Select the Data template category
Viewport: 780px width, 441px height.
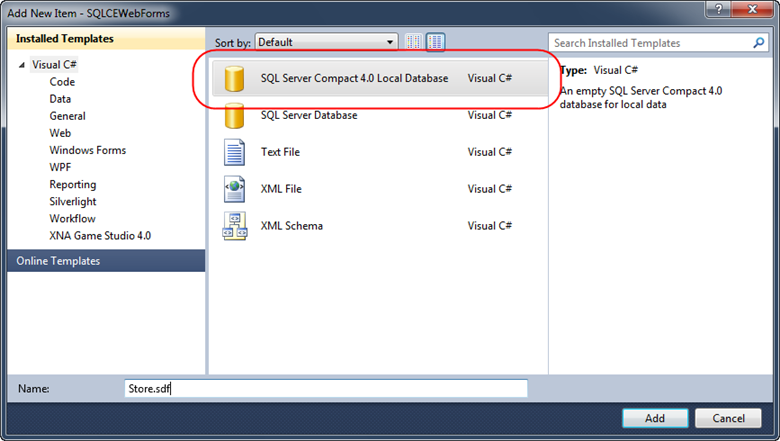tap(60, 99)
